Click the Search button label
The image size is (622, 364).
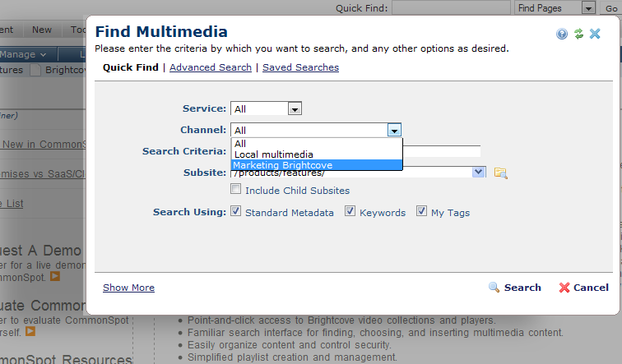coord(522,288)
